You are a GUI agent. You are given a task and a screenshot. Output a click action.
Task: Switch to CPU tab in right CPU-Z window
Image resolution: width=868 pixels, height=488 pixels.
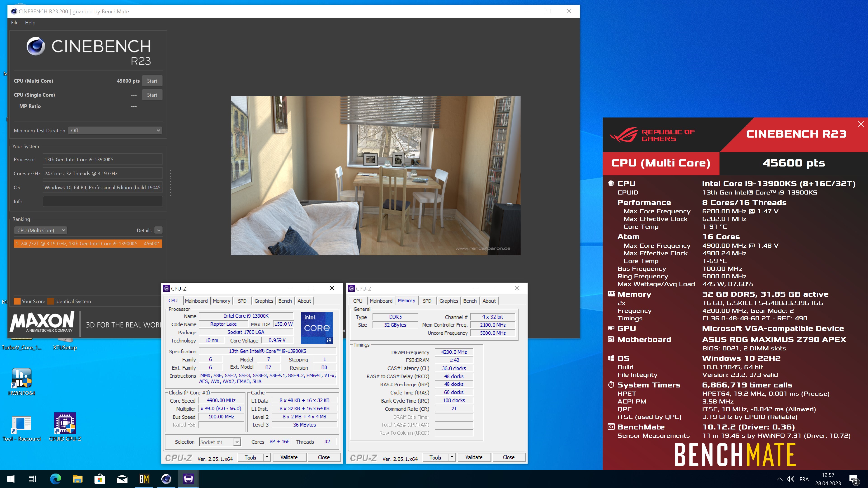pos(358,301)
